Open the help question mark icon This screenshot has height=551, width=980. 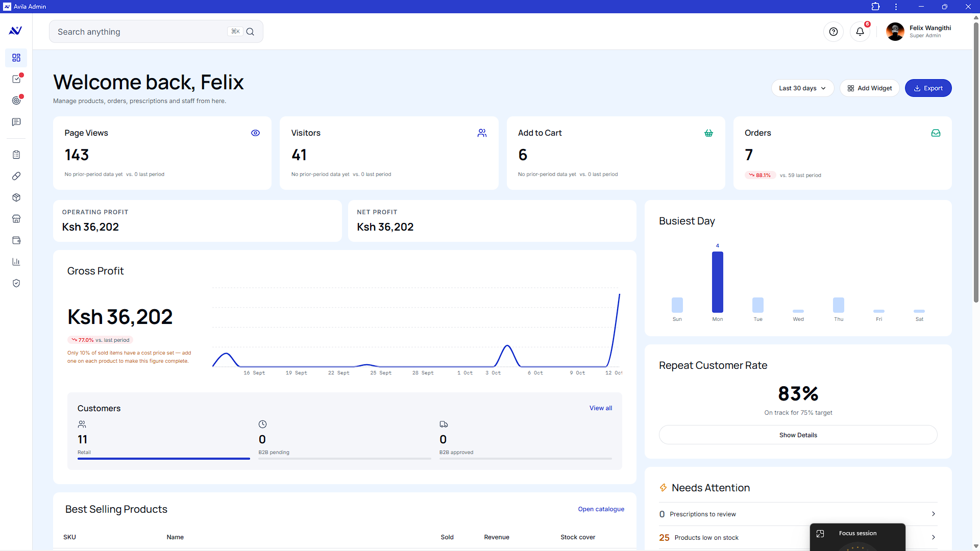point(834,32)
